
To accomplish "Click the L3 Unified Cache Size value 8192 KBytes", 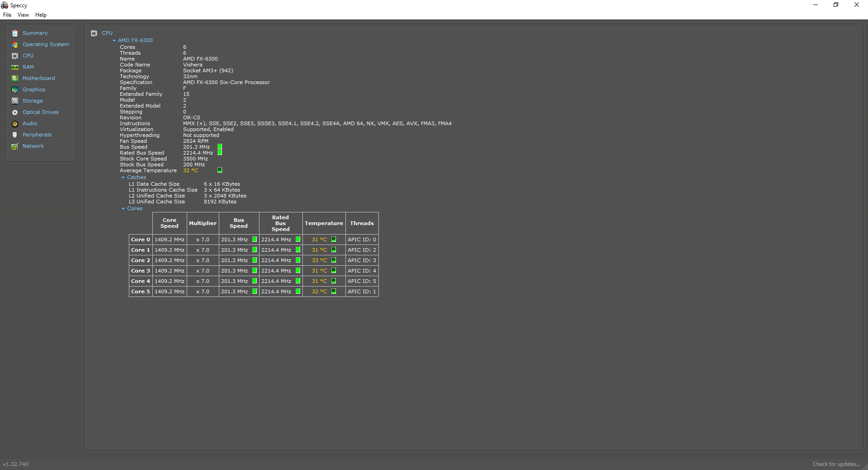I will [220, 202].
